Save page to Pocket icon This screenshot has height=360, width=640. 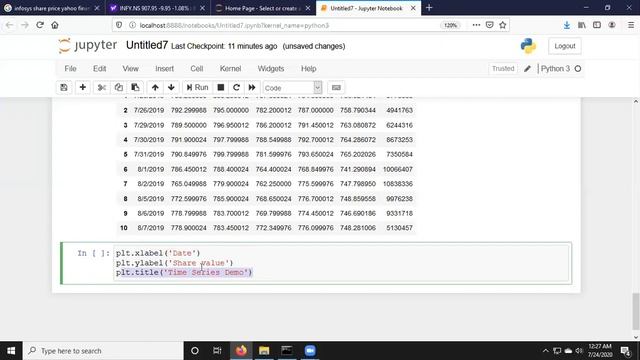[x=489, y=25]
